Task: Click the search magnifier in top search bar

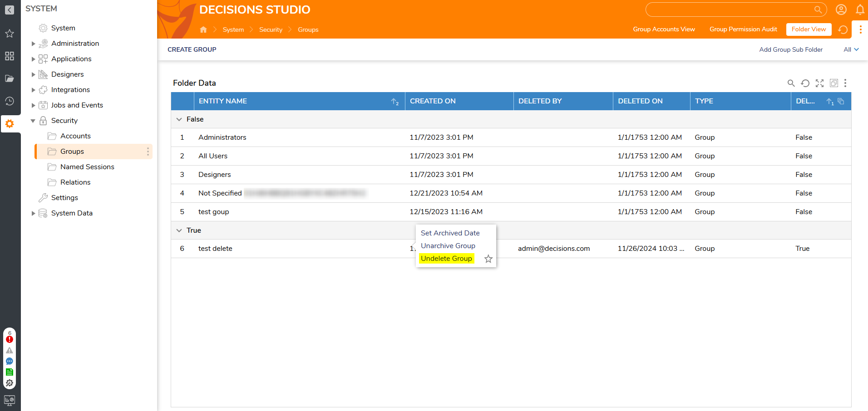Action: (818, 10)
